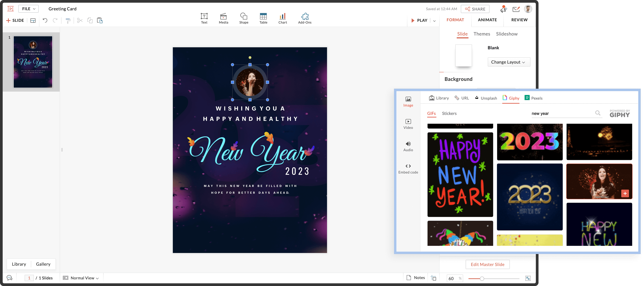
Task: Select slide 1 thumbnail
Action: tap(33, 62)
